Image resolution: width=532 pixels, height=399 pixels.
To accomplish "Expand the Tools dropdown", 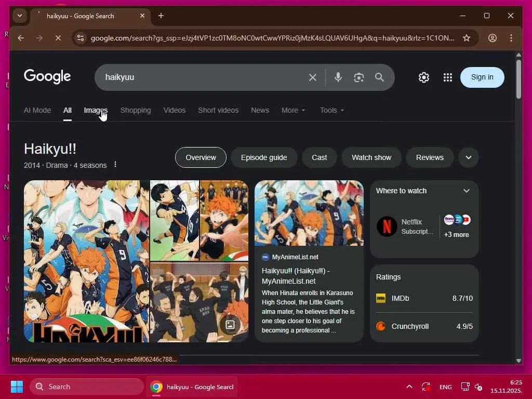I will [x=332, y=110].
